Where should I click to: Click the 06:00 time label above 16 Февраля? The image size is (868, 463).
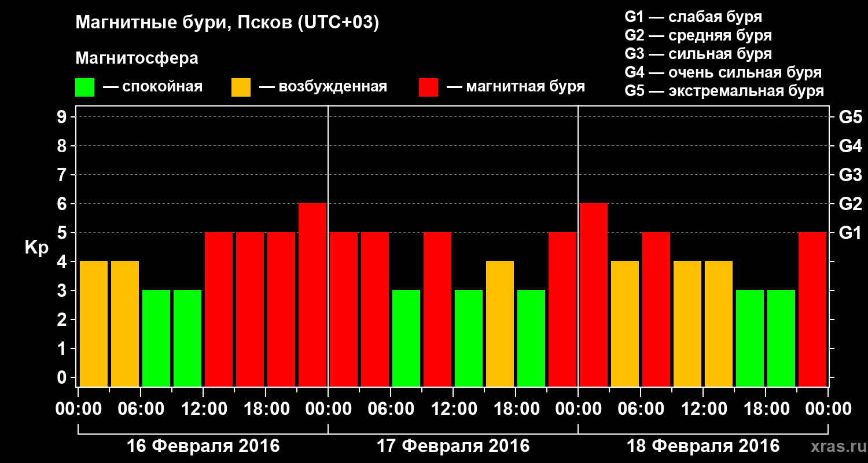(x=141, y=409)
